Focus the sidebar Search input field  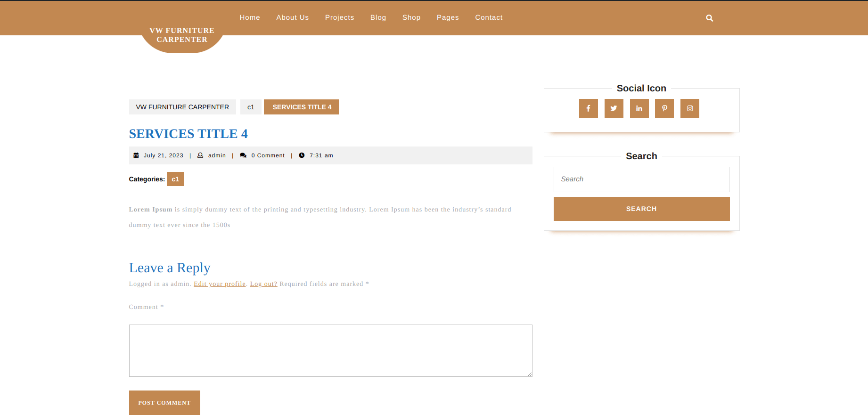[641, 179]
